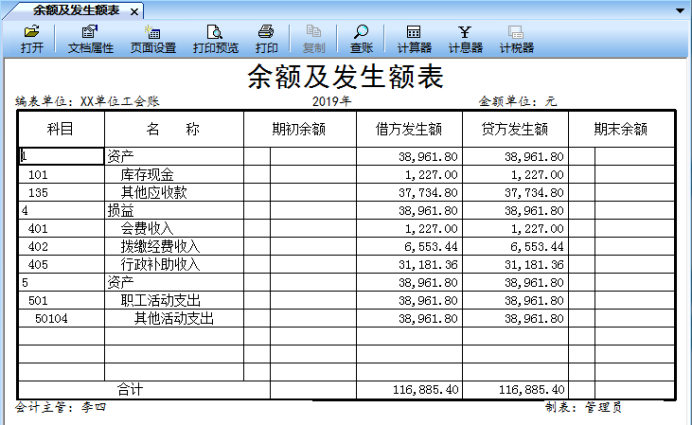
Task: Open the 计税器 tax calculator
Action: tap(516, 39)
